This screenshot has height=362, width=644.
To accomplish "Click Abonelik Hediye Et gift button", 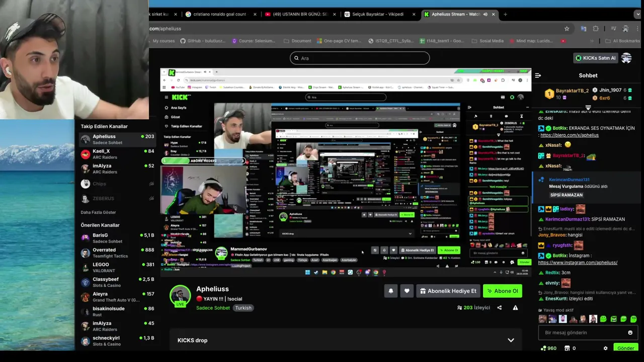I will [x=448, y=291].
